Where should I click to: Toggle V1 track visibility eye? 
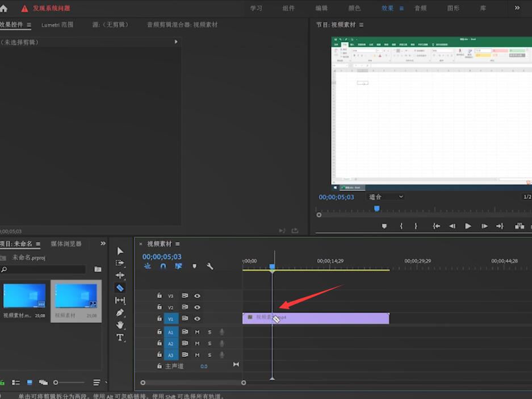(197, 319)
